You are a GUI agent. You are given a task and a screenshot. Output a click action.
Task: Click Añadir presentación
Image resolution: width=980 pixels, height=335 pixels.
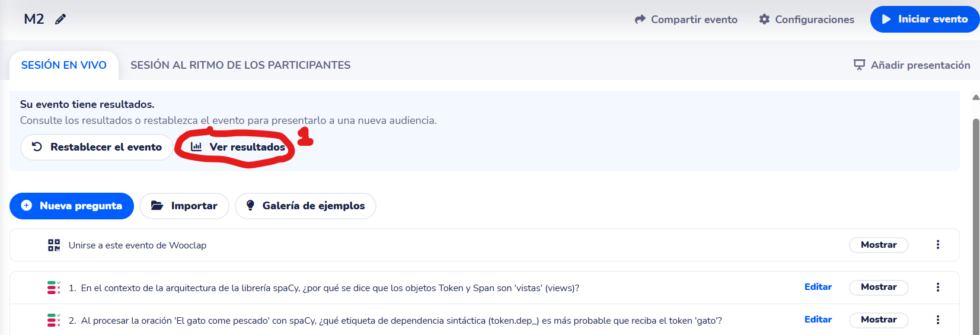[912, 65]
